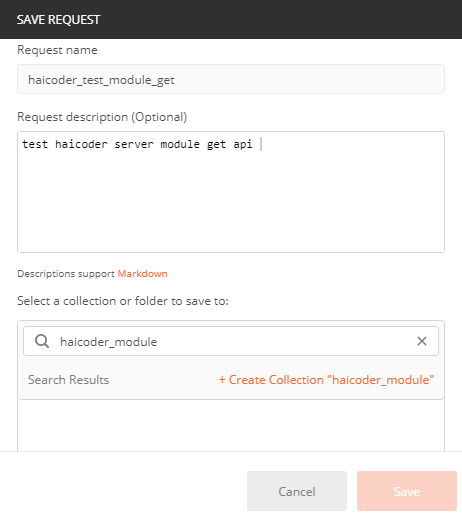Click the "Request name" label
The width and height of the screenshot is (462, 523).
coord(57,50)
